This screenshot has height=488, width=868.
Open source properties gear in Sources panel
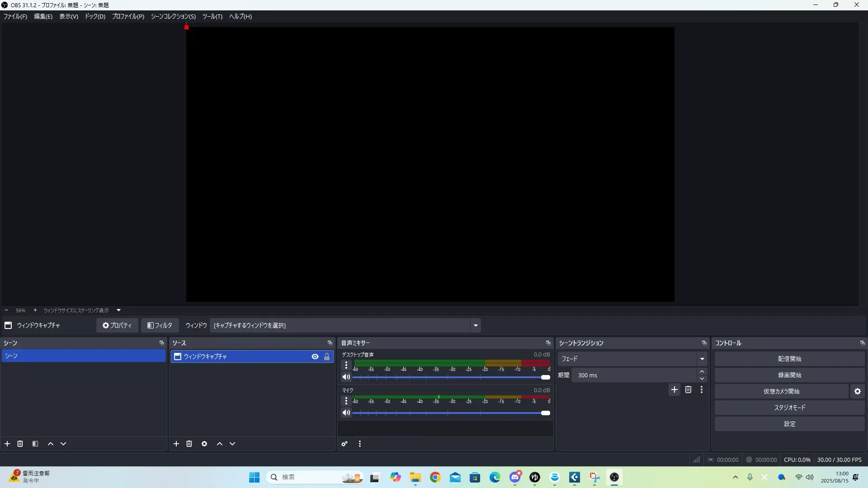204,444
